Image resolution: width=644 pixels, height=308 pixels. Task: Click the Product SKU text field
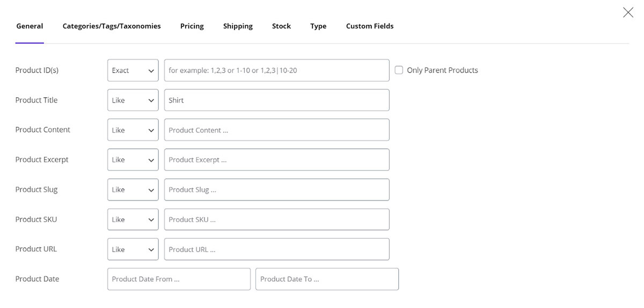[276, 219]
